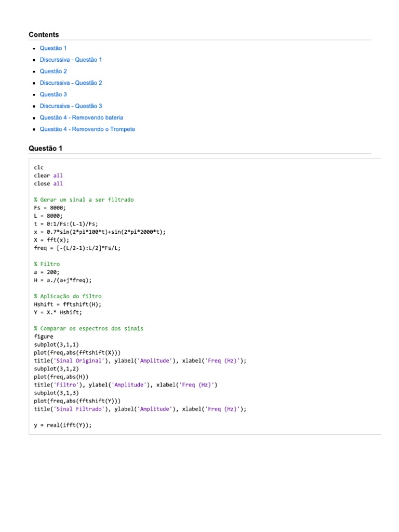The image size is (399, 532).
Task: Follow Questão 4 - Removendo o Trompete link
Action: 87,129
